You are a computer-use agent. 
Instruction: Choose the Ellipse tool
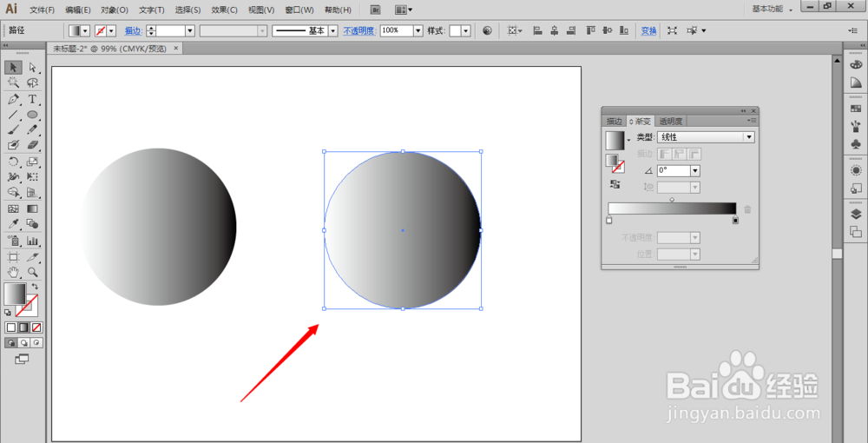pyautogui.click(x=32, y=115)
